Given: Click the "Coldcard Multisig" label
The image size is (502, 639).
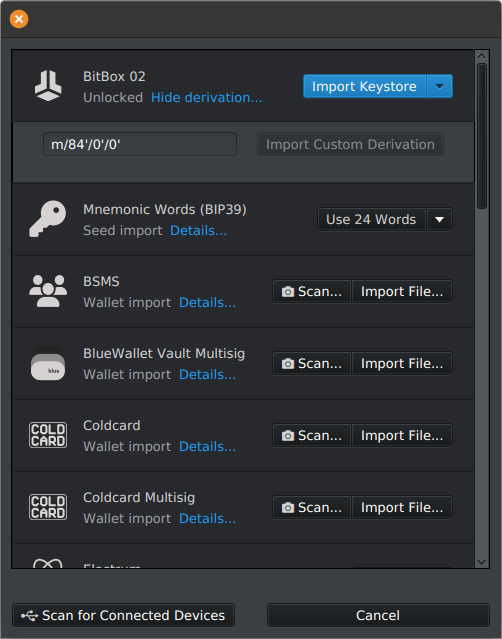Looking at the screenshot, I should (139, 498).
